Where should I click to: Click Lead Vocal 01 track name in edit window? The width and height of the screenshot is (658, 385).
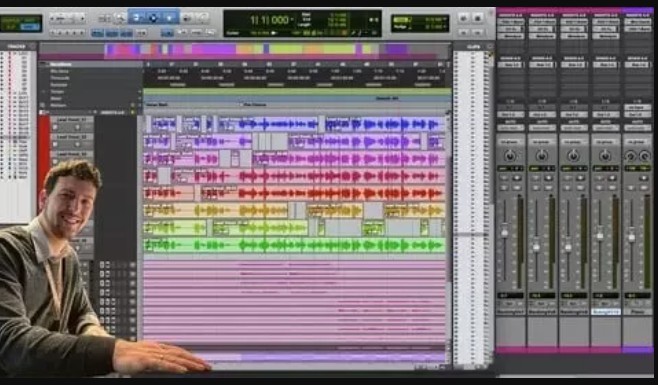[71, 120]
